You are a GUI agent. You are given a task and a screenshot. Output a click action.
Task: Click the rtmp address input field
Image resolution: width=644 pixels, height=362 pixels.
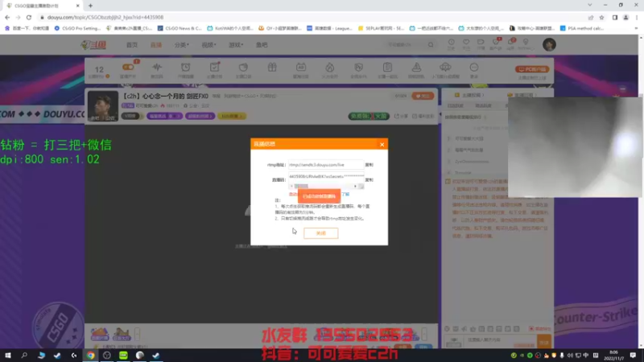click(326, 165)
